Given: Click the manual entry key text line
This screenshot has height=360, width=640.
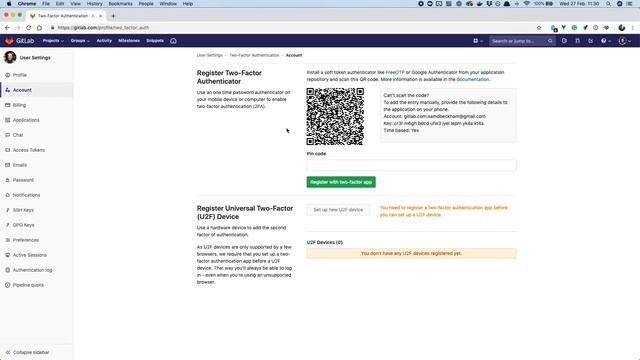Looking at the screenshot, I should tap(433, 123).
